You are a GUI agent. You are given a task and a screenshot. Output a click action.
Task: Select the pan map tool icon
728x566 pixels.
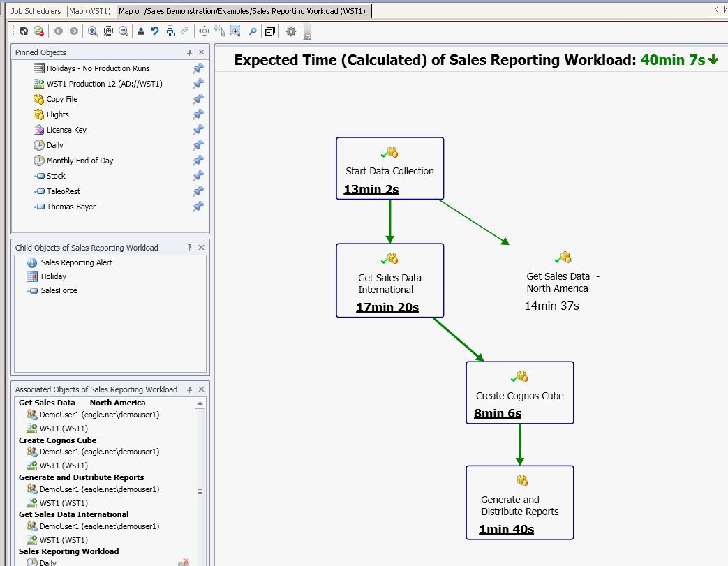[204, 31]
